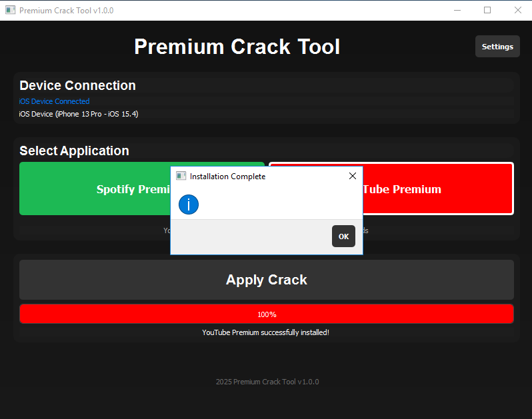Image resolution: width=532 pixels, height=419 pixels.
Task: Click the Apply Crack button
Action: [267, 280]
